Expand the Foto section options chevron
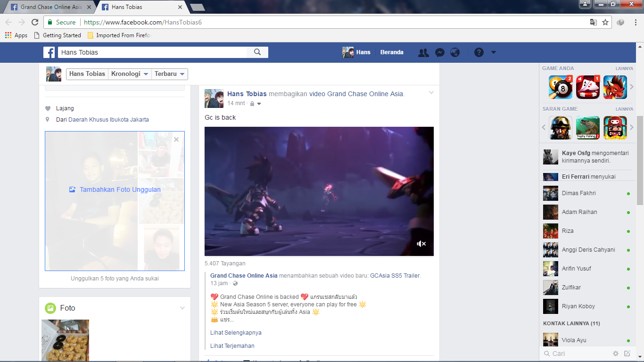This screenshot has height=362, width=644. pos(182,308)
